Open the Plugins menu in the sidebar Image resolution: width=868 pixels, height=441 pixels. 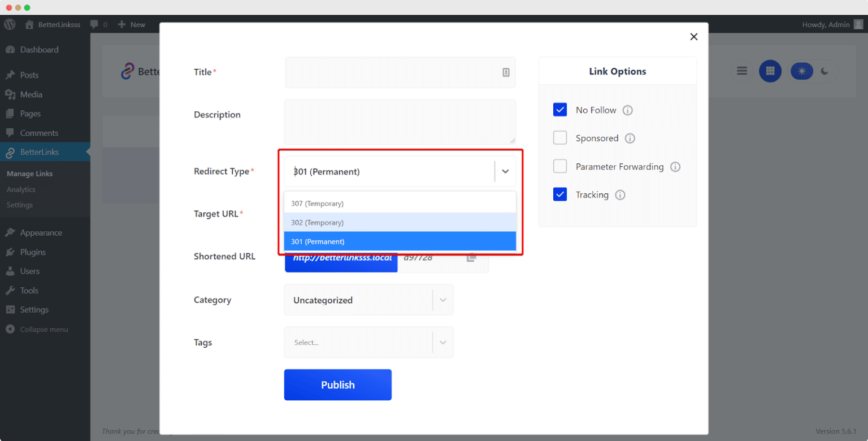coord(33,252)
